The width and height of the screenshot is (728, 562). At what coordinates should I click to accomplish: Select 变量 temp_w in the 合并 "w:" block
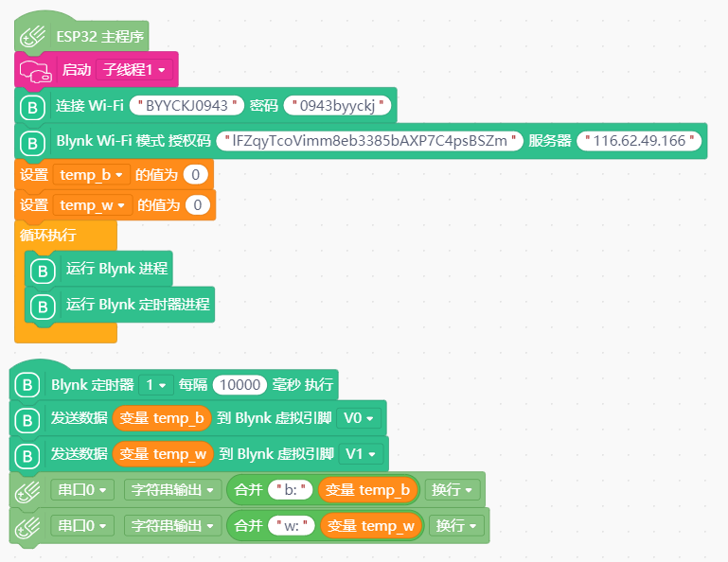[371, 526]
